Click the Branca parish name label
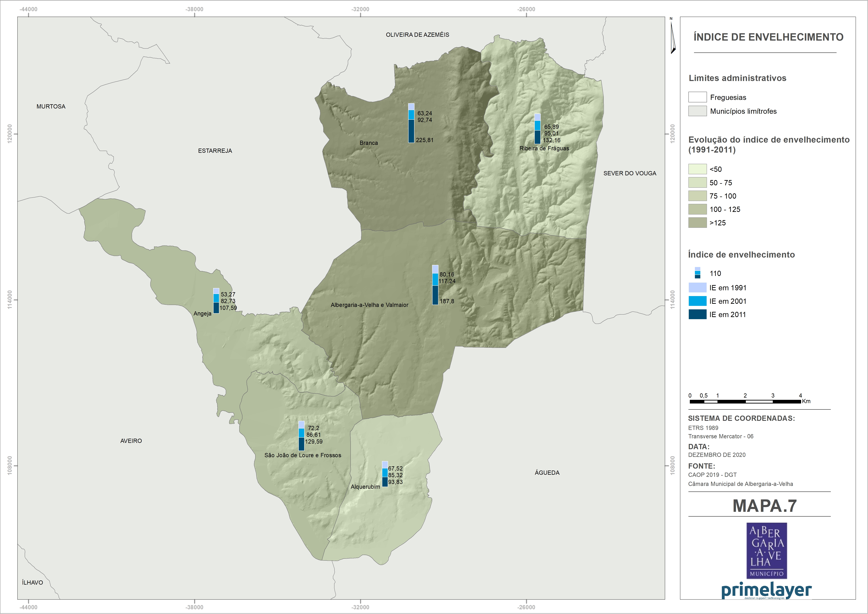 pyautogui.click(x=369, y=143)
